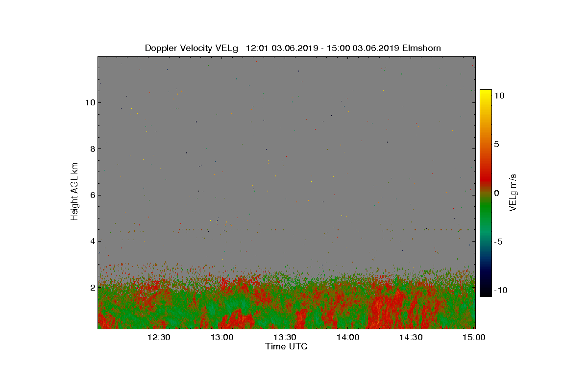Select the 15:00 time axis label
The height and width of the screenshot is (392, 588).
pyautogui.click(x=474, y=337)
